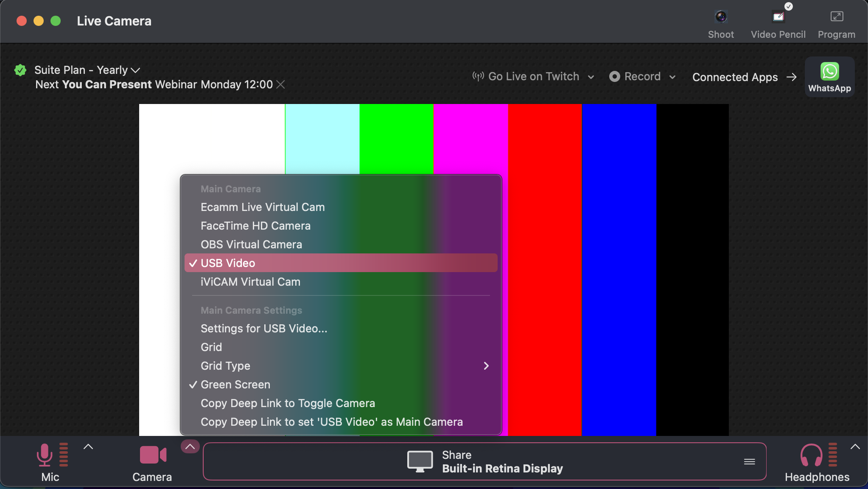The image size is (868, 489).
Task: Select the checked USB Video camera
Action: 228,263
